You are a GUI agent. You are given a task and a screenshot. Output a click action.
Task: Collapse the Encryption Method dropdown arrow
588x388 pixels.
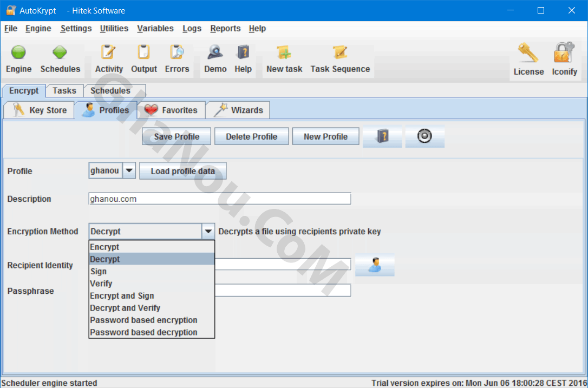tap(208, 231)
